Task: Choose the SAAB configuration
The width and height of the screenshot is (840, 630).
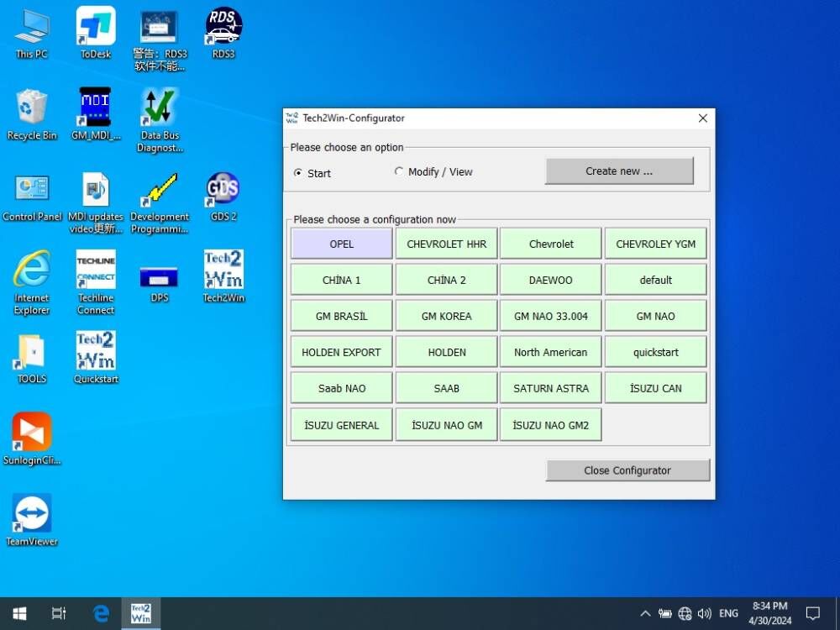Action: point(447,388)
